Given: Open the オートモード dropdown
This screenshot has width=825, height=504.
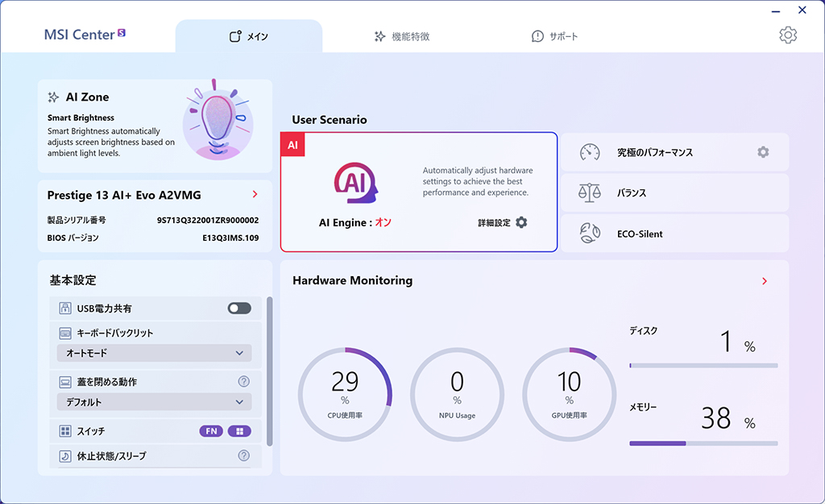Looking at the screenshot, I should (x=154, y=353).
